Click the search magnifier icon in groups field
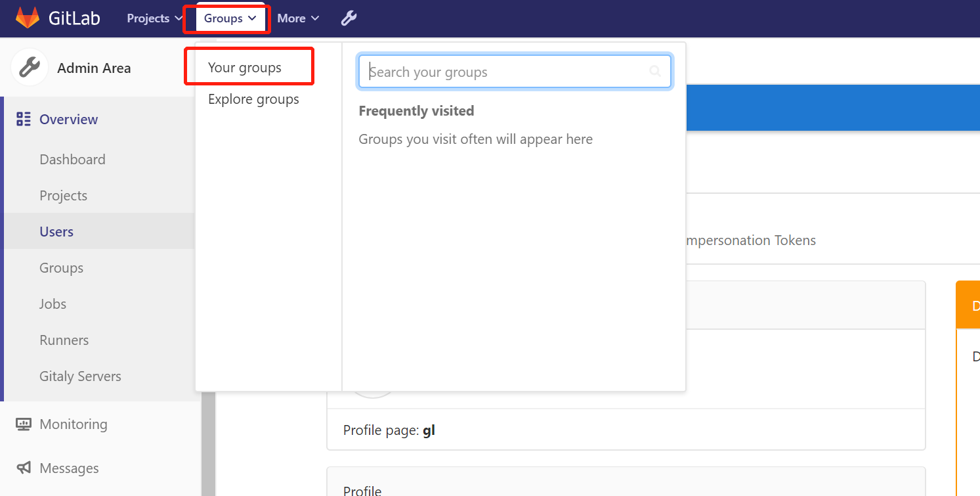The image size is (980, 496). click(654, 71)
